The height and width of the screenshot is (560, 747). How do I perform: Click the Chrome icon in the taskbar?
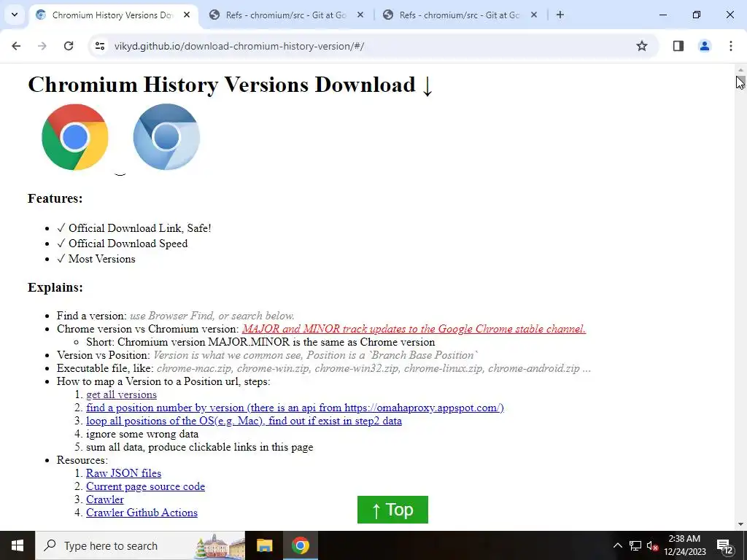tap(301, 545)
